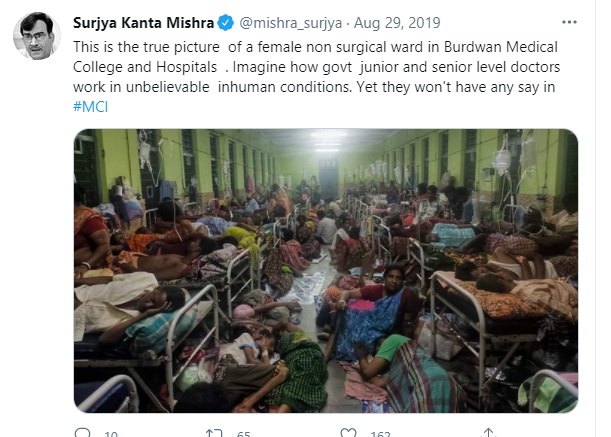Open the hospital ward photo

pos(326,270)
